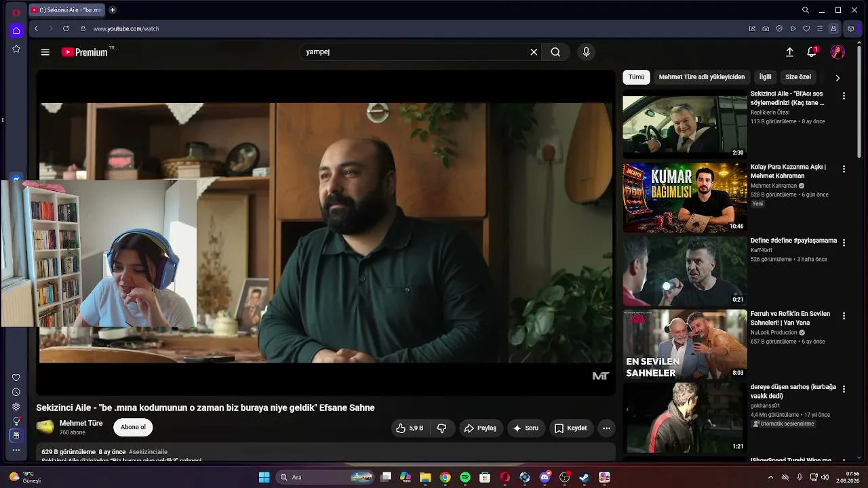Open the 'En Sevilen Sahneler' thumbnail
Viewport: 868px width, 488px height.
(685, 344)
